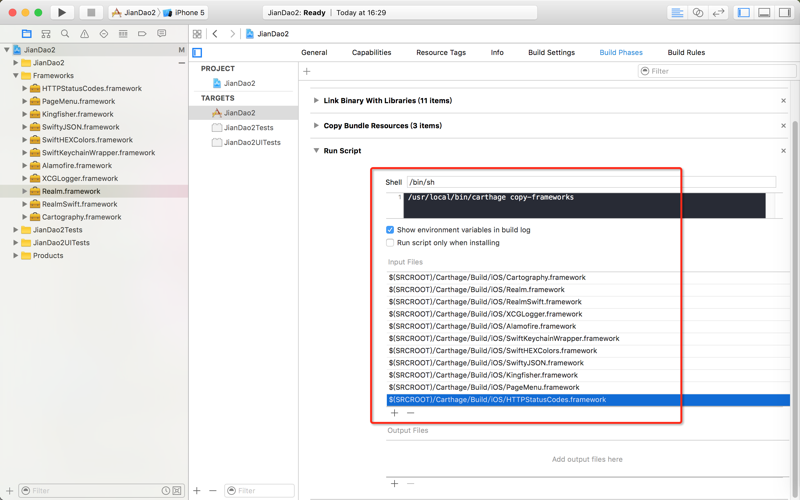Image resolution: width=800 pixels, height=500 pixels.
Task: Delete the Copy Bundle Resources phase
Action: click(783, 126)
